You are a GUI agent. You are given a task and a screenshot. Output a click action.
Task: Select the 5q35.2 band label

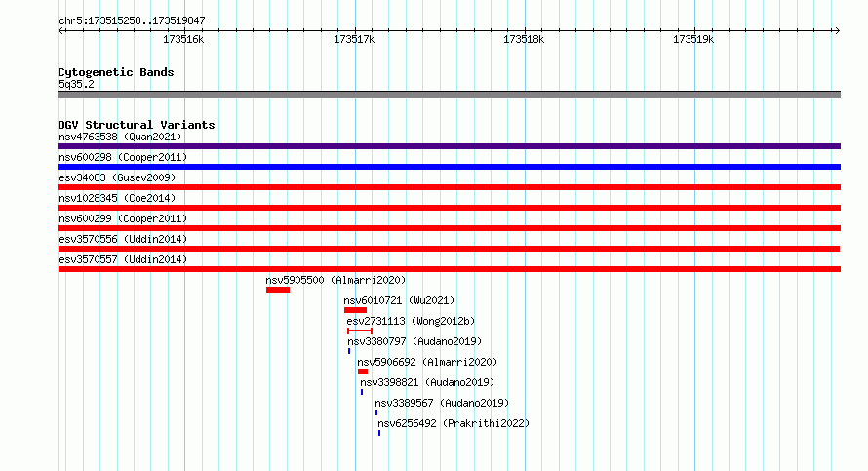coord(76,84)
